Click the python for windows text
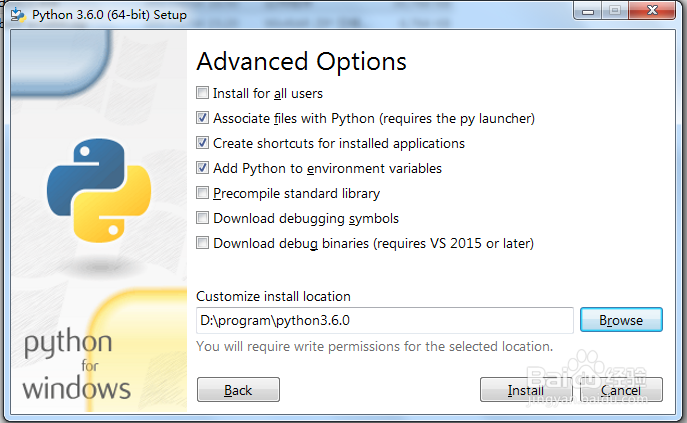This screenshot has width=687, height=423. (x=77, y=365)
